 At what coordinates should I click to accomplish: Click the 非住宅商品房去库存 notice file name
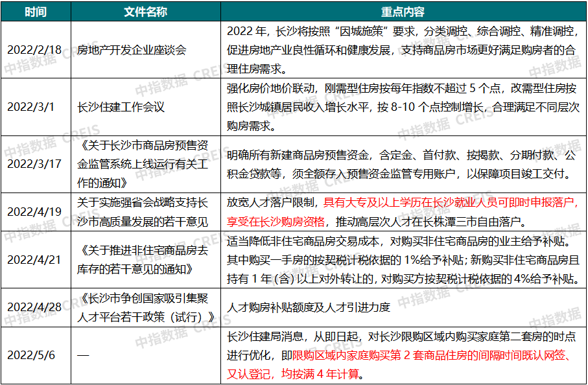(143, 259)
